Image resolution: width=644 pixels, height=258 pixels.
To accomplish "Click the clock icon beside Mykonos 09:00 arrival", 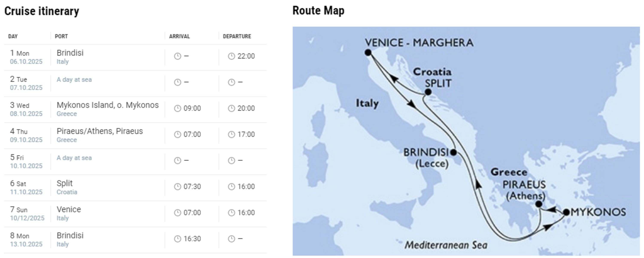I will (177, 108).
